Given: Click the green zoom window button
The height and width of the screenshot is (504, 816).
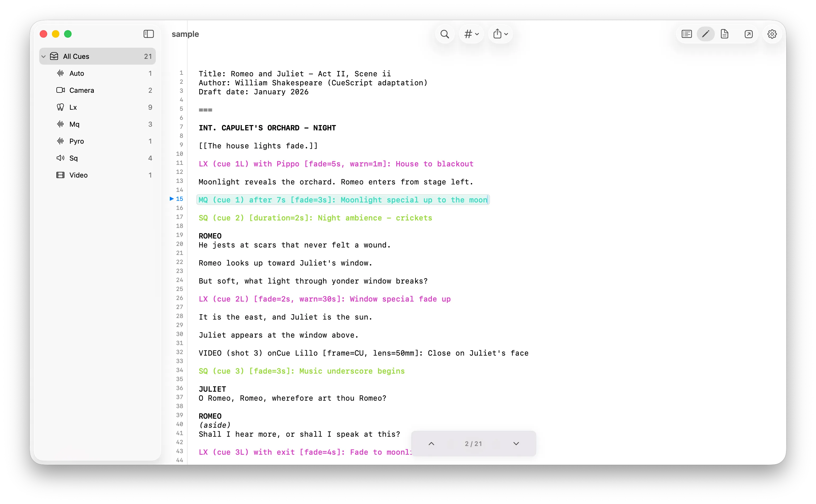Looking at the screenshot, I should click(68, 34).
